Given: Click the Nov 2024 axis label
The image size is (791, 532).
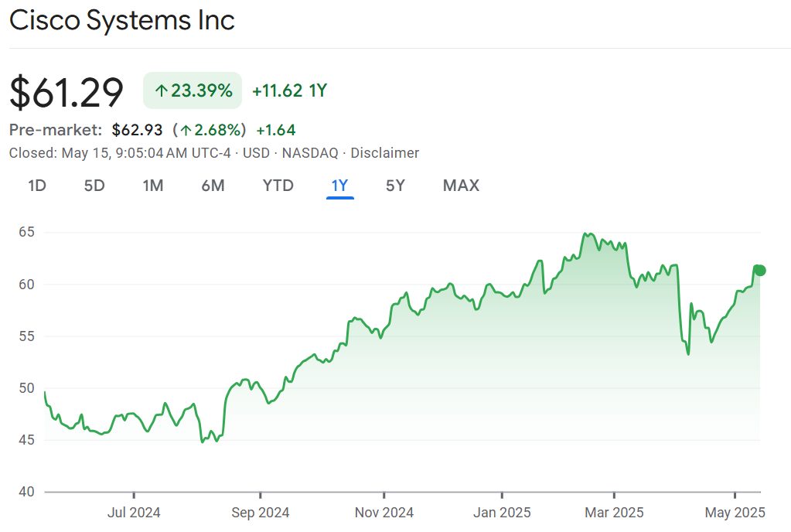Looking at the screenshot, I should pos(384,512).
